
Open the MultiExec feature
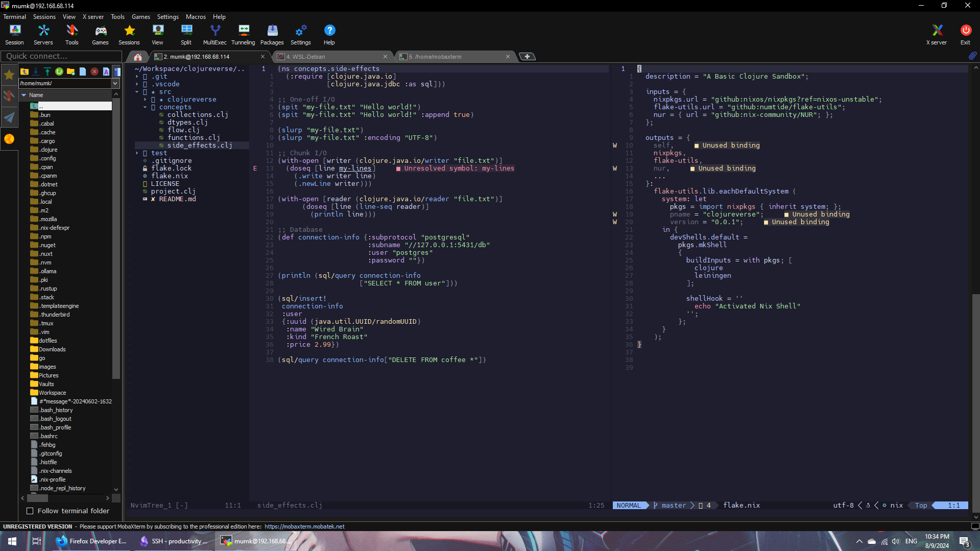click(214, 34)
